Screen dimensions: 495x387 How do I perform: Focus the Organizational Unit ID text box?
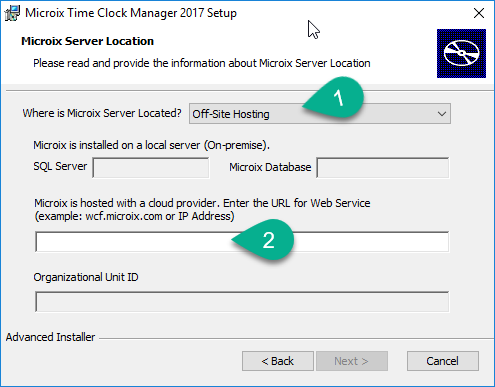click(242, 302)
